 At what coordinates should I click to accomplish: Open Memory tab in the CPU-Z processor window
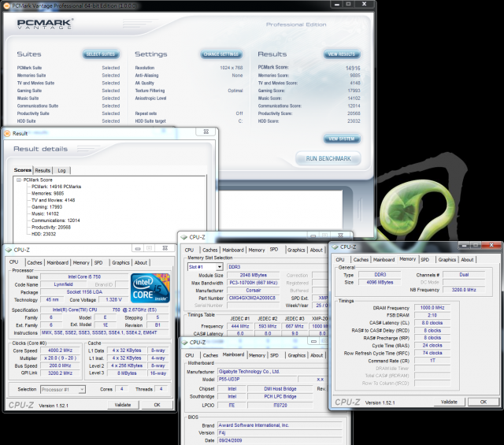(x=81, y=263)
